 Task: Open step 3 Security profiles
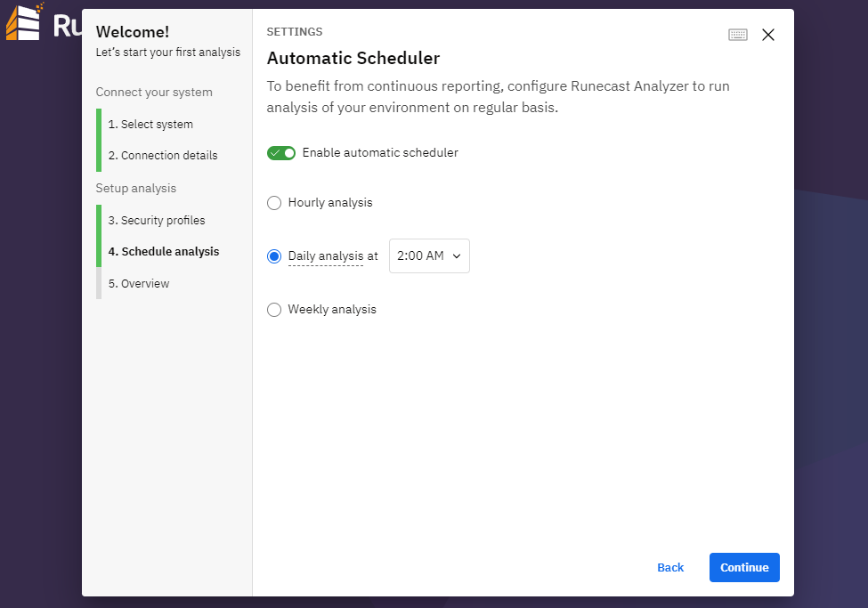[157, 221]
